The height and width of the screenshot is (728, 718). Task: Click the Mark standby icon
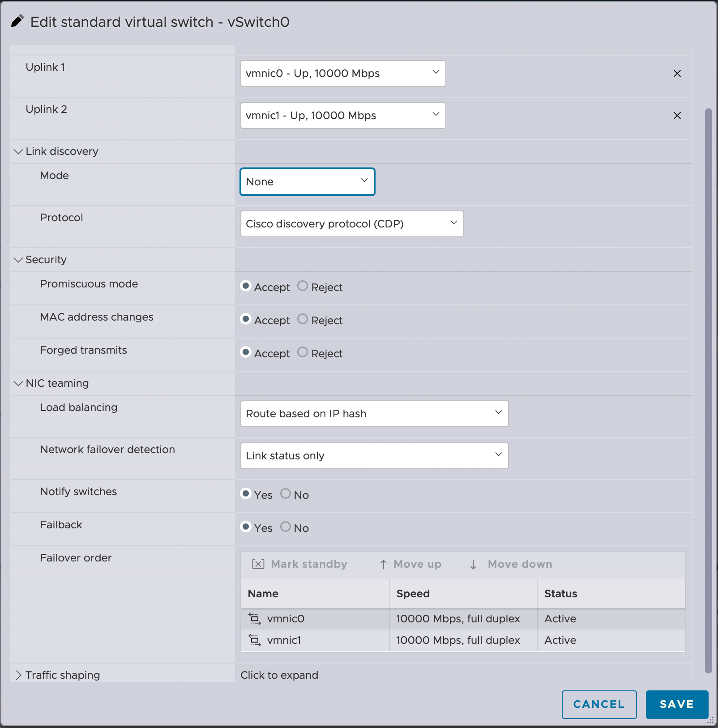258,564
